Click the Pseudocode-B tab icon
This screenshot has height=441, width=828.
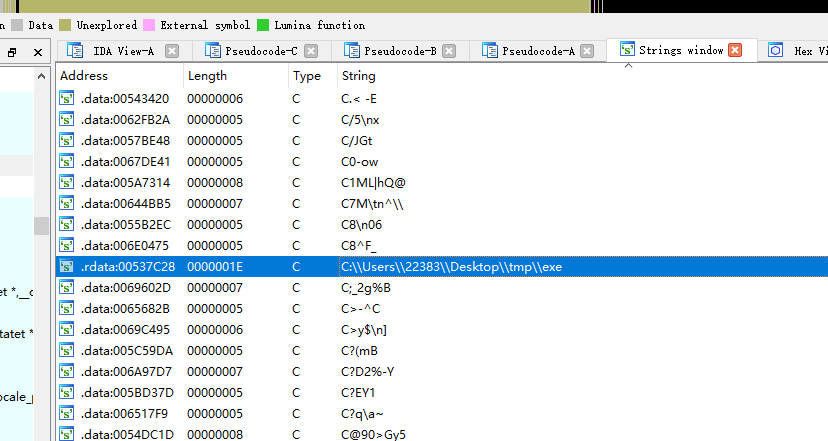(x=351, y=51)
